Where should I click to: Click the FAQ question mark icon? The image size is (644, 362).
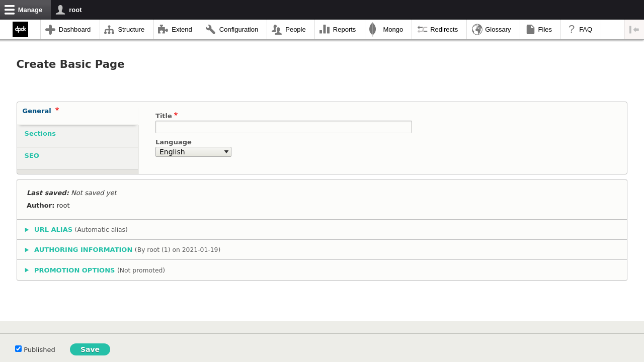tap(572, 30)
